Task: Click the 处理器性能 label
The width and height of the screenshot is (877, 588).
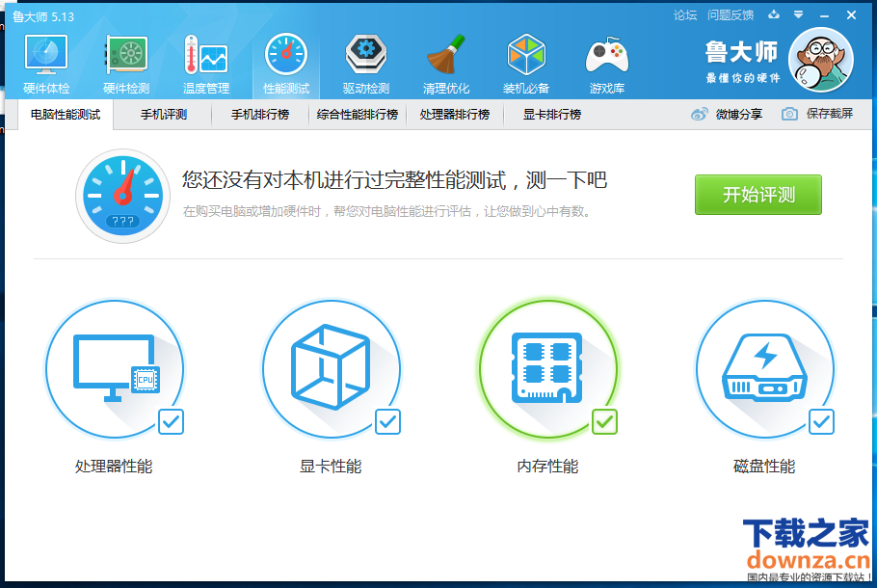Action: [x=114, y=466]
